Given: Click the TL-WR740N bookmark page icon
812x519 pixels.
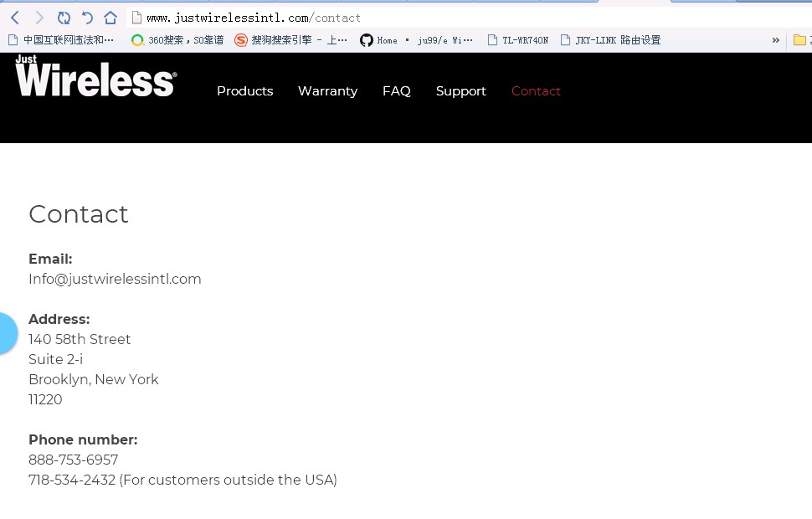Looking at the screenshot, I should [x=492, y=40].
